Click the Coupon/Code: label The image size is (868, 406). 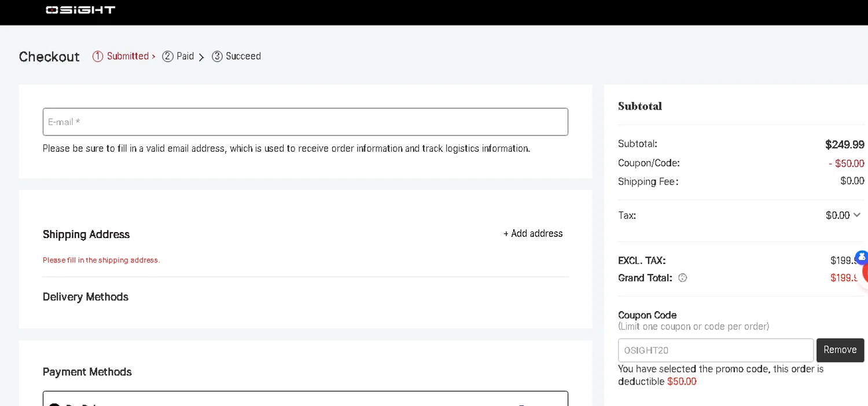coord(649,163)
